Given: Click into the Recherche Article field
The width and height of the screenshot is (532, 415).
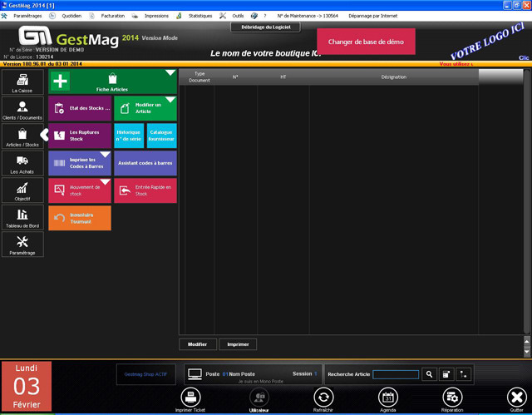Looking at the screenshot, I should tap(396, 374).
